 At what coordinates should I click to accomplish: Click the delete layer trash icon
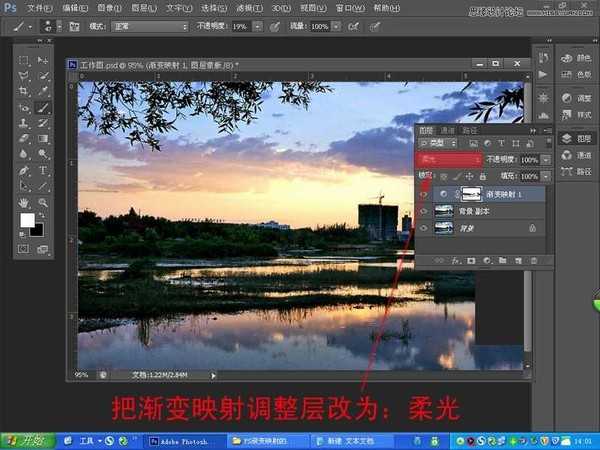point(534,260)
